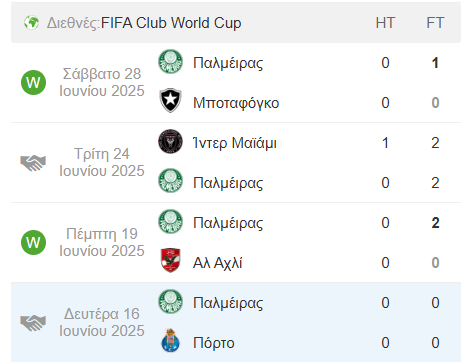Image resolution: width=465 pixels, height=364 pixels.
Task: Click the Botafogo star crest logo
Action: [x=170, y=100]
